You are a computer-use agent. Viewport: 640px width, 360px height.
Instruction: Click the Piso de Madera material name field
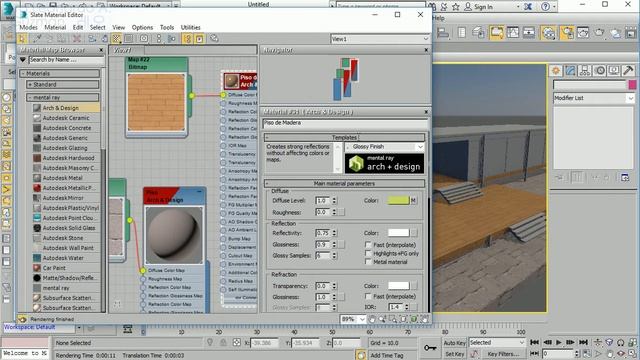coord(345,123)
